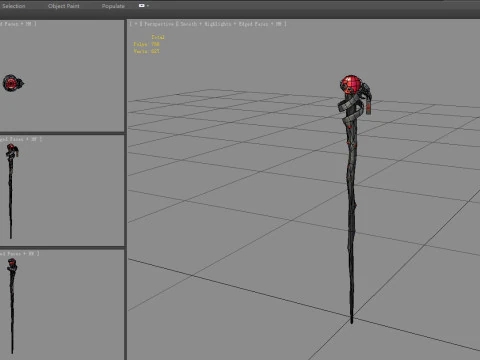Click the Verts statistic text

(x=146, y=51)
